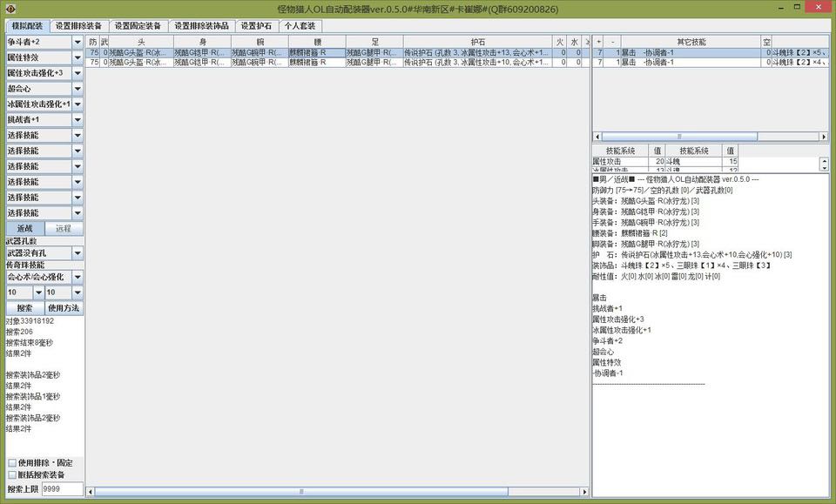Click the 搜索装饰品1毫秒 log line
This screenshot has width=836, height=504.
(x=33, y=396)
